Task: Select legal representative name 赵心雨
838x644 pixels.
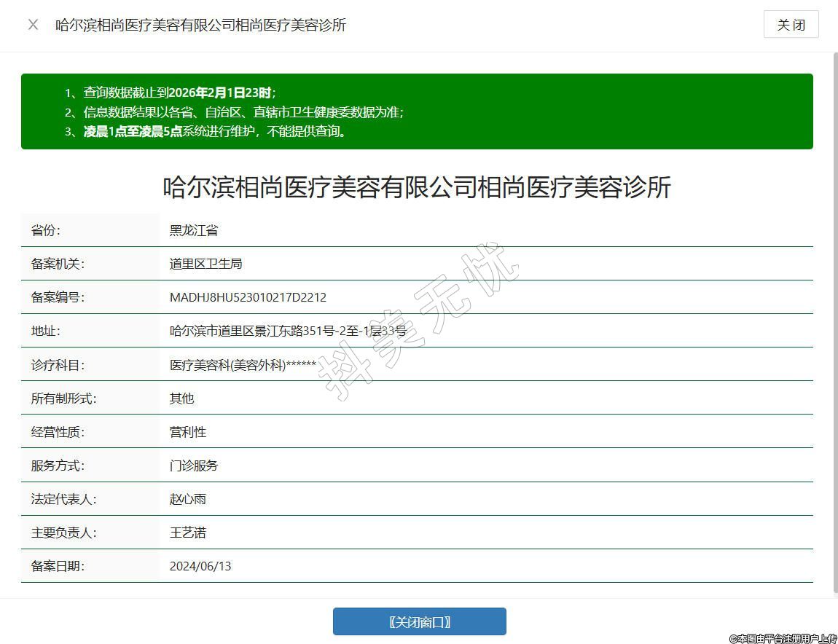Action: click(188, 499)
